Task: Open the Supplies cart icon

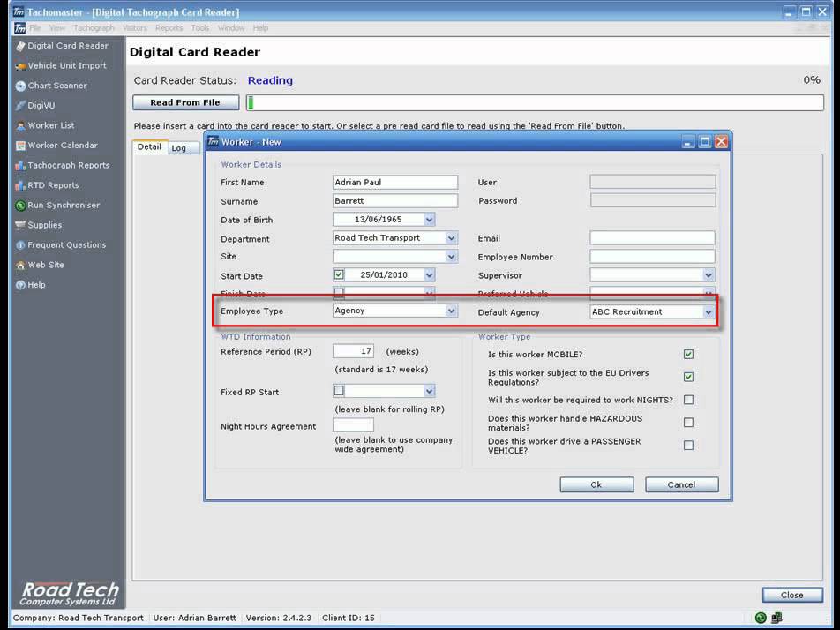Action: tap(20, 225)
